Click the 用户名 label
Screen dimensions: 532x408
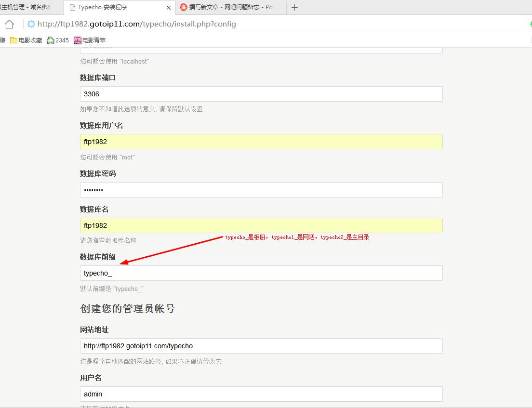click(x=91, y=378)
